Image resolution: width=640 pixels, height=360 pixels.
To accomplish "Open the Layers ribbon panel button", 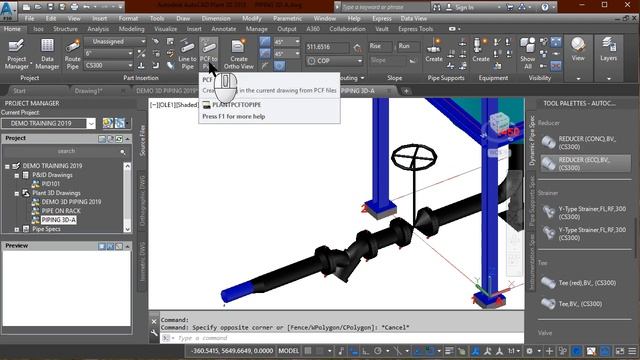I will (608, 50).
